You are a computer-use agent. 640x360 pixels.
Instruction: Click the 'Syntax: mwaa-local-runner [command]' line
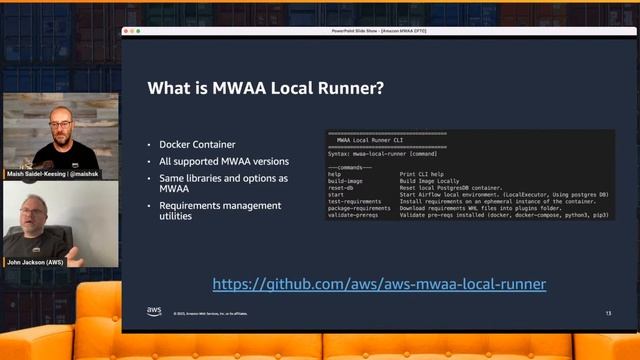(x=382, y=154)
